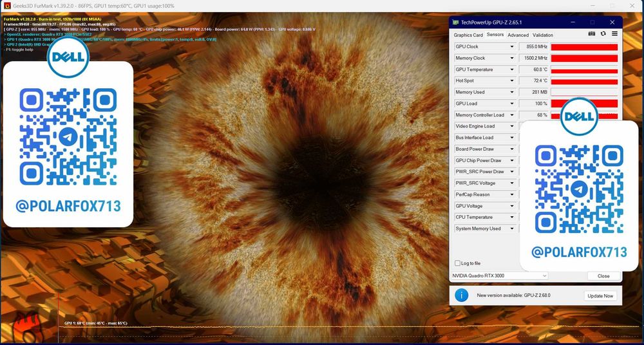Open the NVIDIA Quadro RTX 3000 GPU selector
The width and height of the screenshot is (644, 345).
pyautogui.click(x=500, y=275)
